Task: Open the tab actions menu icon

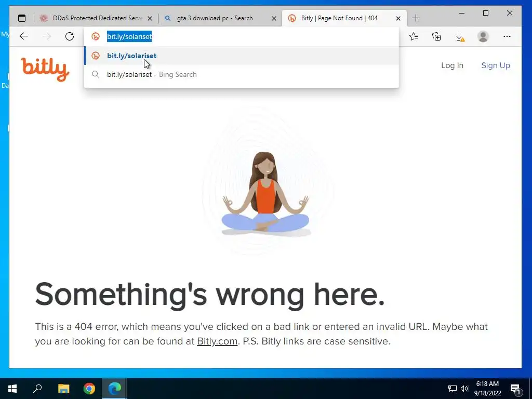Action: tap(22, 18)
